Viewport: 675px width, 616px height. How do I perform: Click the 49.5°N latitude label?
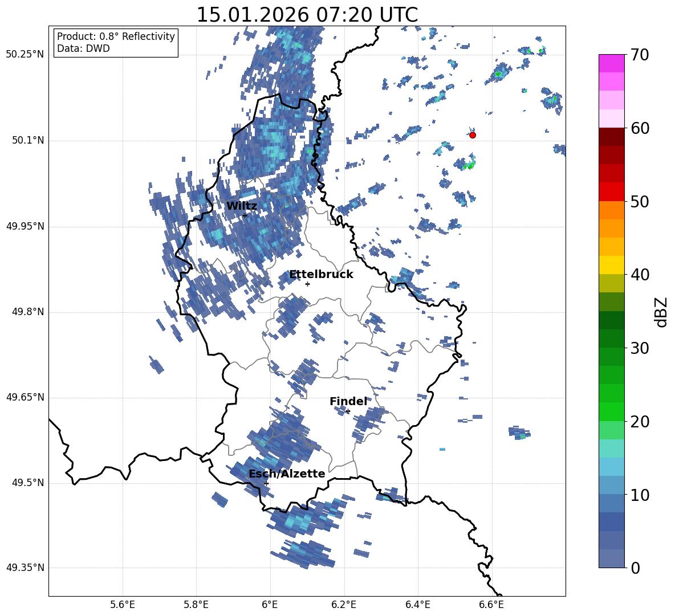click(x=28, y=483)
